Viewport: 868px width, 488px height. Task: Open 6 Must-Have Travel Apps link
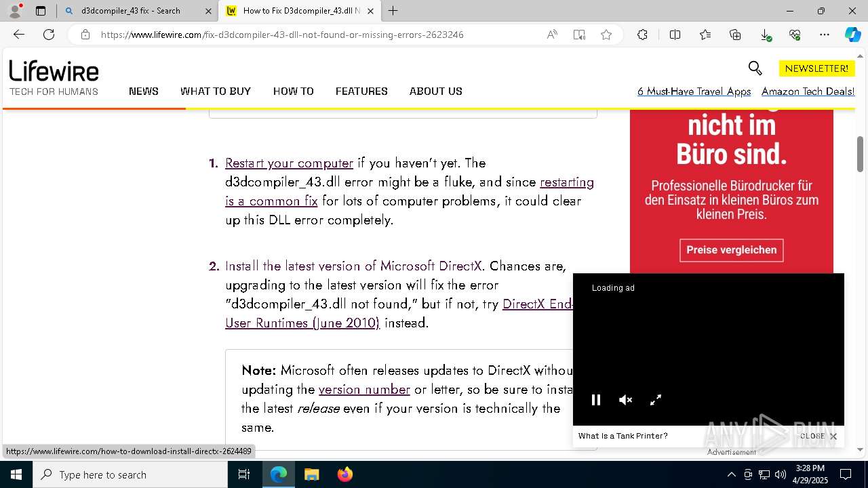(694, 91)
